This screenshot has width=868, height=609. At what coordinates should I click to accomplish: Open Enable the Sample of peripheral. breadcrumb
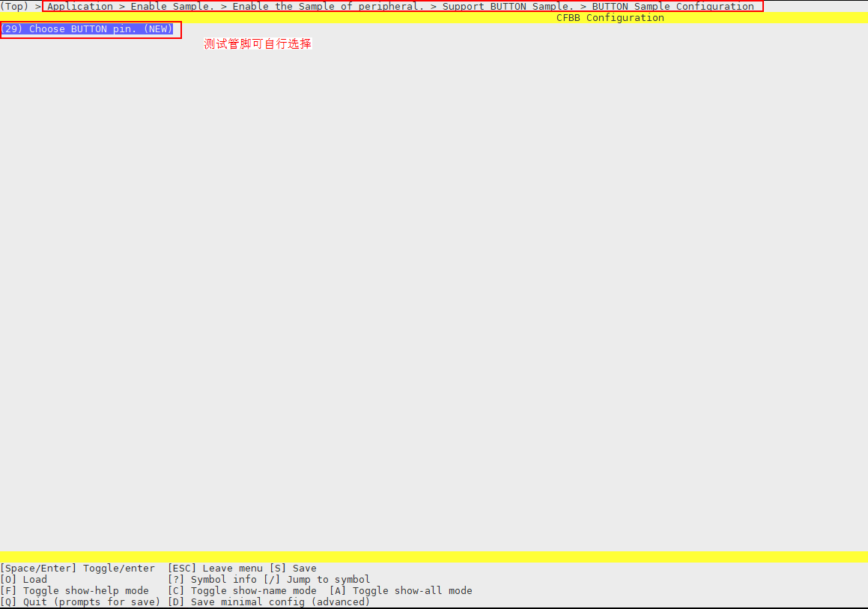tap(327, 7)
